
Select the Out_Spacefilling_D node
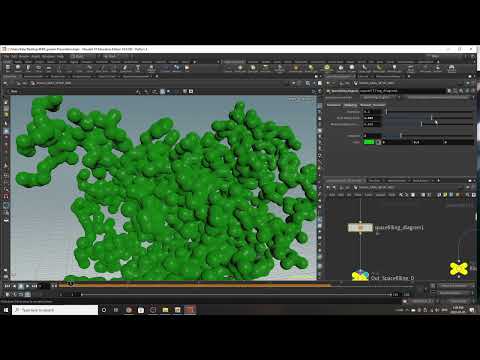(360, 276)
